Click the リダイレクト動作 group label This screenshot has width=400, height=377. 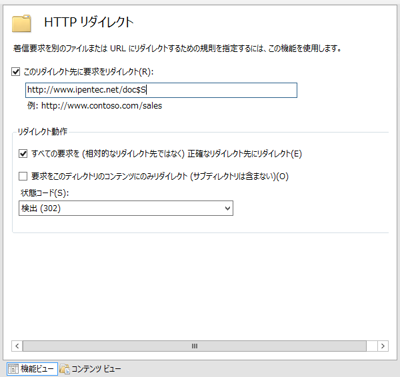(x=42, y=132)
